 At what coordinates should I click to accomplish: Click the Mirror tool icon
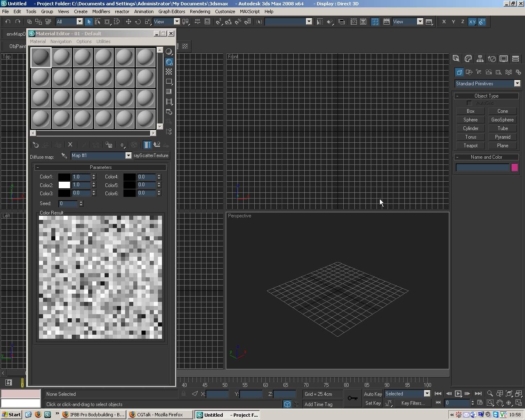tap(320, 22)
